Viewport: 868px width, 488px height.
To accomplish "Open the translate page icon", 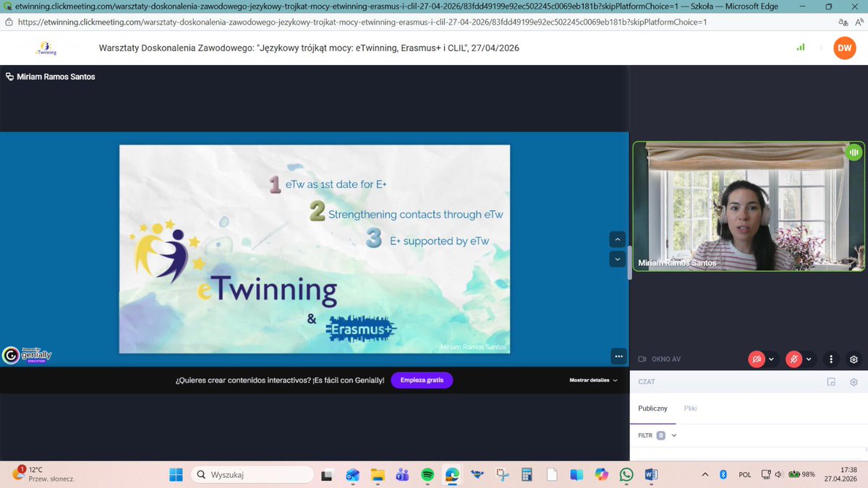I will pyautogui.click(x=843, y=22).
